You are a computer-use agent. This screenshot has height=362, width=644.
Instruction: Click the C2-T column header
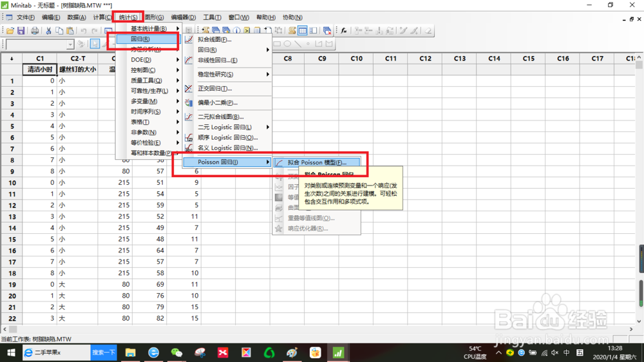pos(78,59)
